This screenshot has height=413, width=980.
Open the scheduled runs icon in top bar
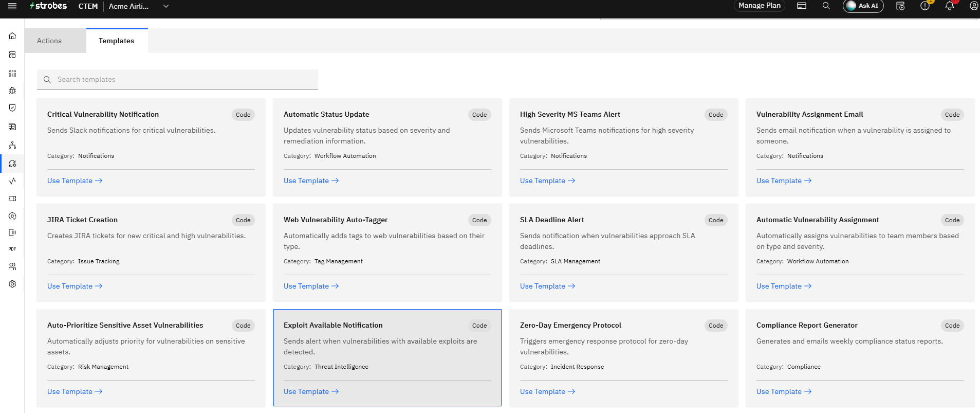[x=900, y=6]
